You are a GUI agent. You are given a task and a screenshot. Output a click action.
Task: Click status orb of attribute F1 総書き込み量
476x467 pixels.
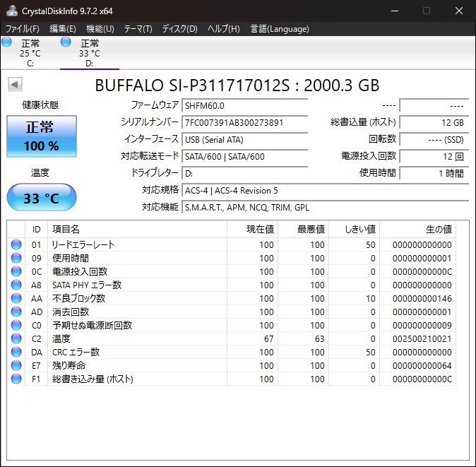coord(16,379)
